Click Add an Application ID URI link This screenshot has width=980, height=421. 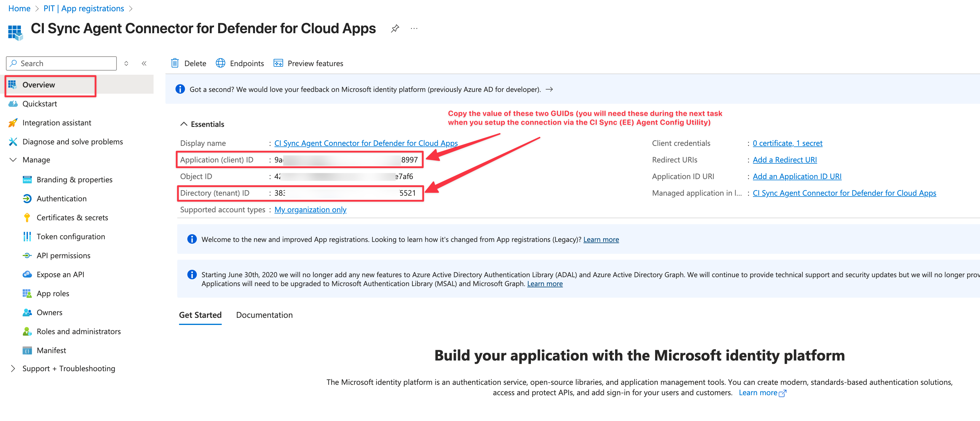pyautogui.click(x=797, y=176)
